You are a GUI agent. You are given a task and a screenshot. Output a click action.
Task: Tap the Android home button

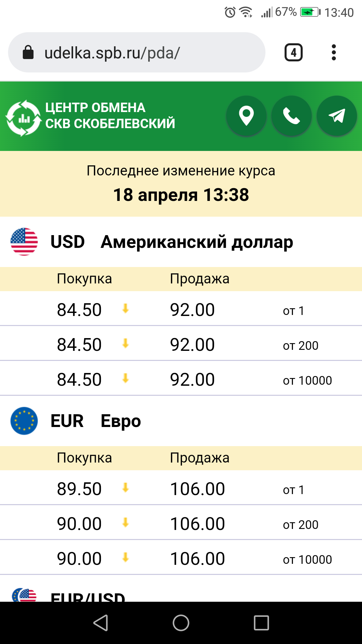point(181,623)
